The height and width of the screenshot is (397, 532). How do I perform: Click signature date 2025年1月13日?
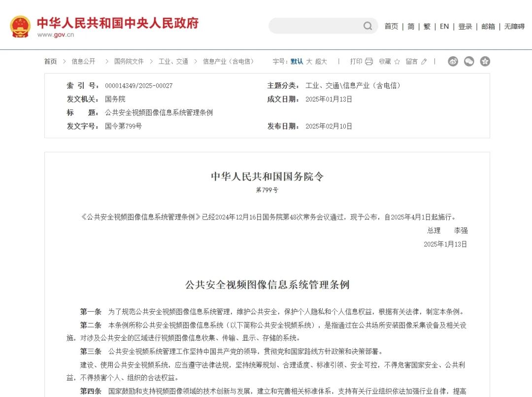(445, 244)
